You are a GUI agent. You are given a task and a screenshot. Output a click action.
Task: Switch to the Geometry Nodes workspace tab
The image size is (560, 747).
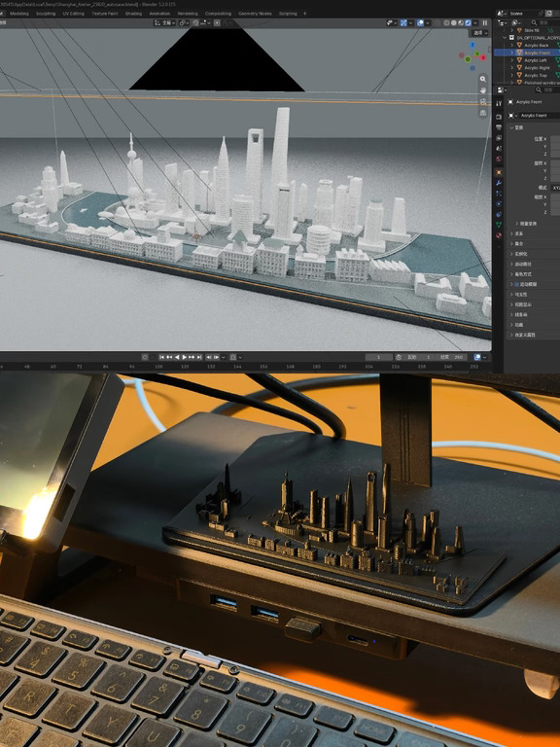tap(256, 14)
